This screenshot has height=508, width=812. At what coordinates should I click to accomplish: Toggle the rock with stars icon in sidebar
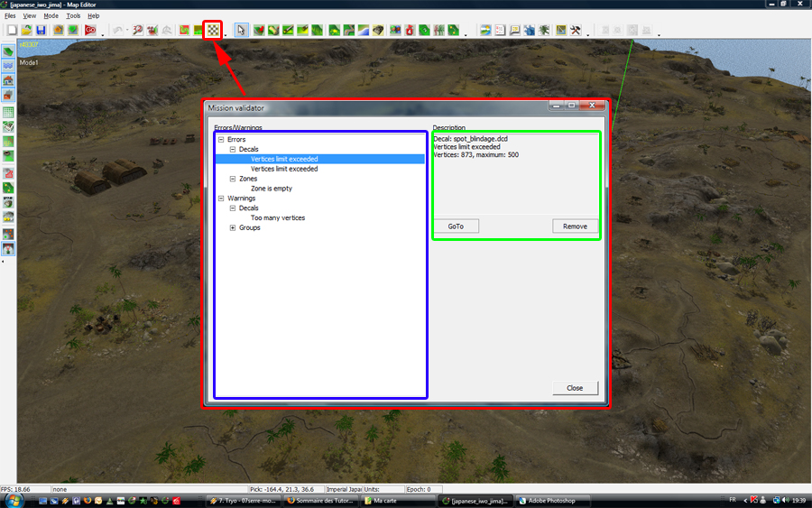point(8,217)
